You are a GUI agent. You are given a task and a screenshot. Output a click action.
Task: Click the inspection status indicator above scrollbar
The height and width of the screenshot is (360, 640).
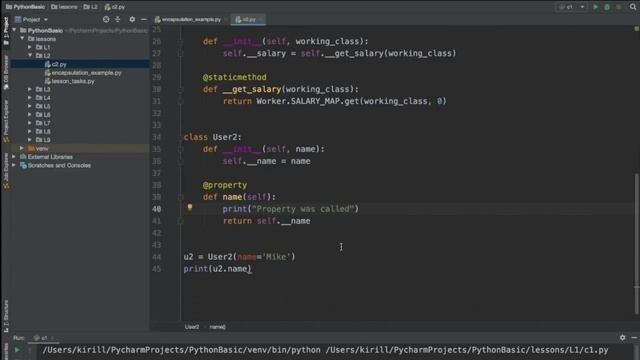636,29
